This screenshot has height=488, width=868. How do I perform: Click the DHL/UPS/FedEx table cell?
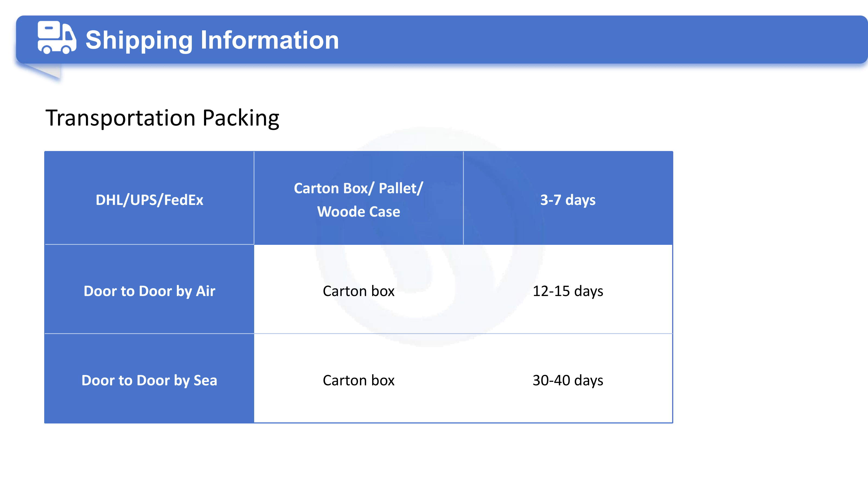coord(149,198)
